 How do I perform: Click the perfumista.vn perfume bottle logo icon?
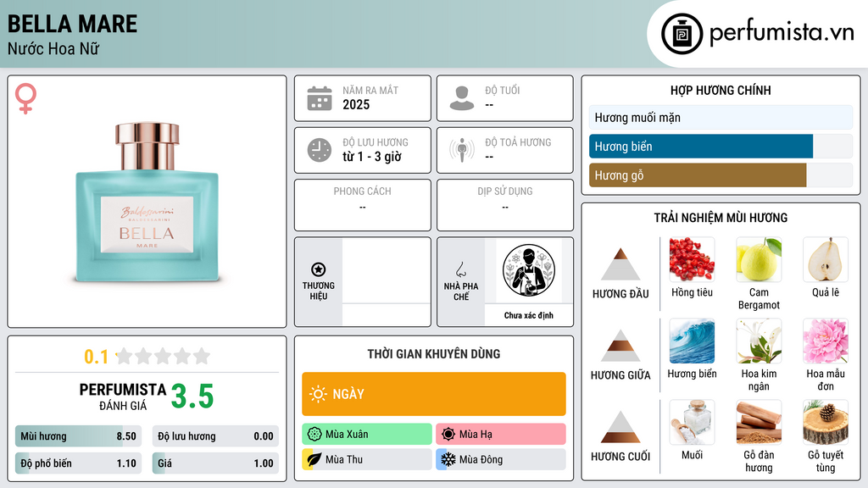pyautogui.click(x=682, y=34)
